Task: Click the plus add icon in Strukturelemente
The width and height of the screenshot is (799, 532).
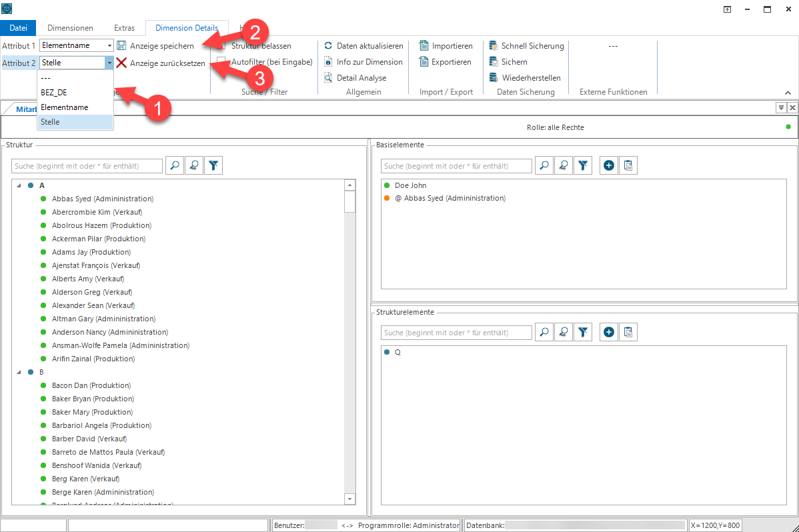Action: pyautogui.click(x=609, y=332)
